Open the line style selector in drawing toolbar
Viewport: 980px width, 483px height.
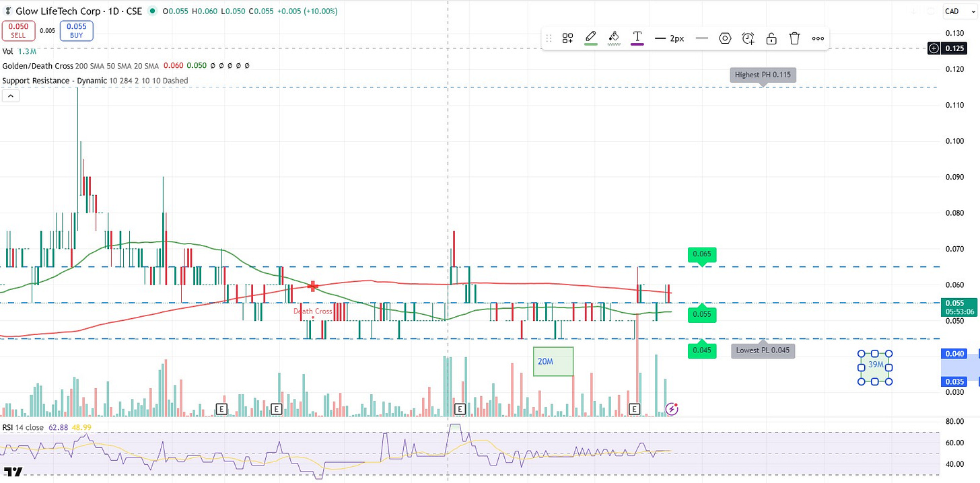[x=701, y=38]
